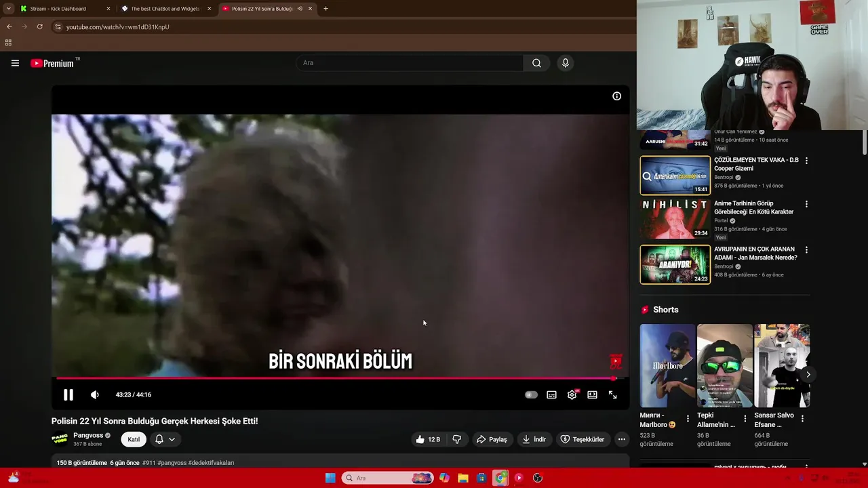The image size is (868, 488).
Task: Open the Pangvoss channel name
Action: tap(88, 435)
